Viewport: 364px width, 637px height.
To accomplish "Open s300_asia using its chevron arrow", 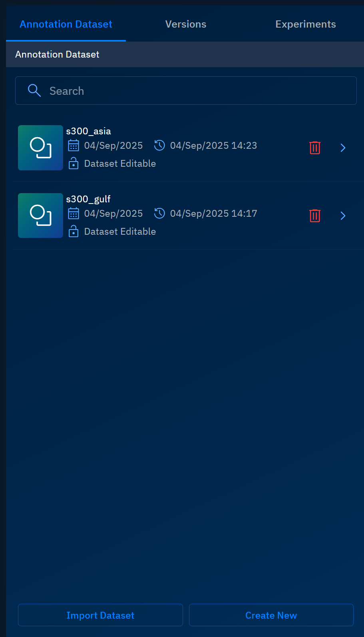I will [x=343, y=148].
